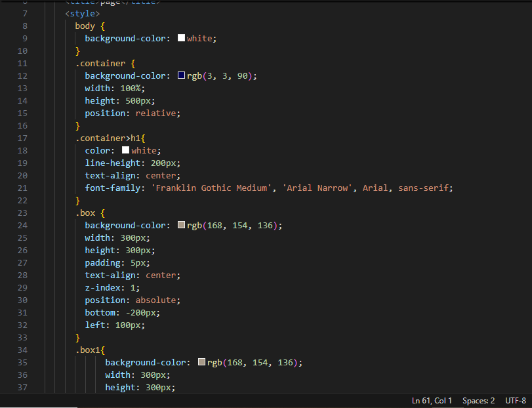Click the .box1 selector
The image size is (532, 408).
pyautogui.click(x=88, y=350)
